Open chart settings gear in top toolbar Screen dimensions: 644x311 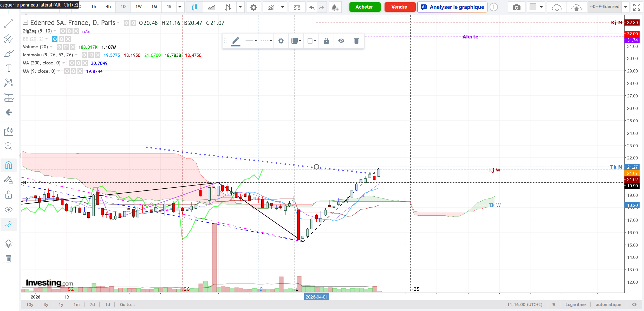pyautogui.click(x=253, y=7)
